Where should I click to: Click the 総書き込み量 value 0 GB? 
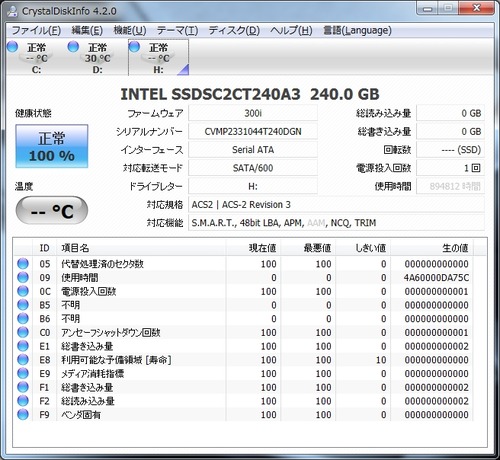pyautogui.click(x=450, y=131)
